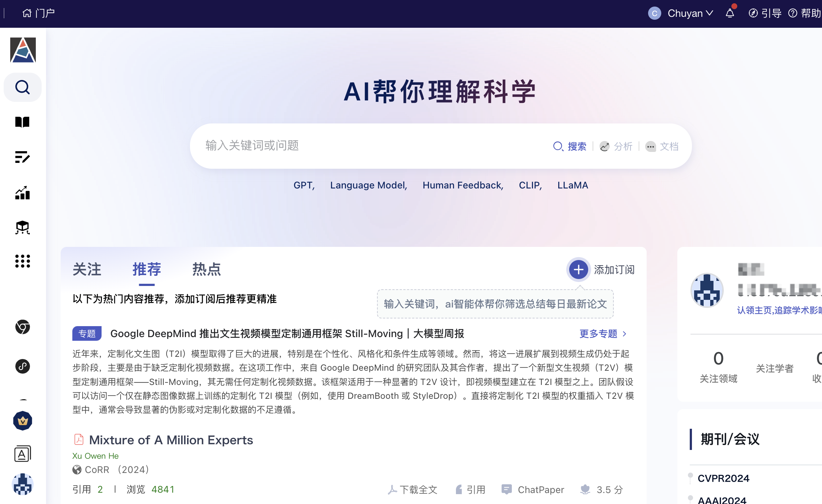Expand the Chuyan user dropdown
This screenshot has height=504, width=822.
click(x=690, y=14)
